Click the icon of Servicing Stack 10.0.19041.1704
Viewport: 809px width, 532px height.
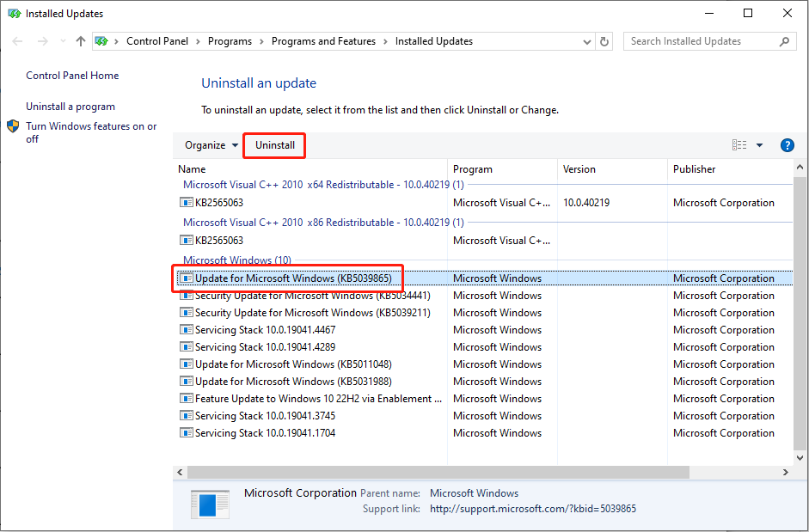[x=187, y=433]
